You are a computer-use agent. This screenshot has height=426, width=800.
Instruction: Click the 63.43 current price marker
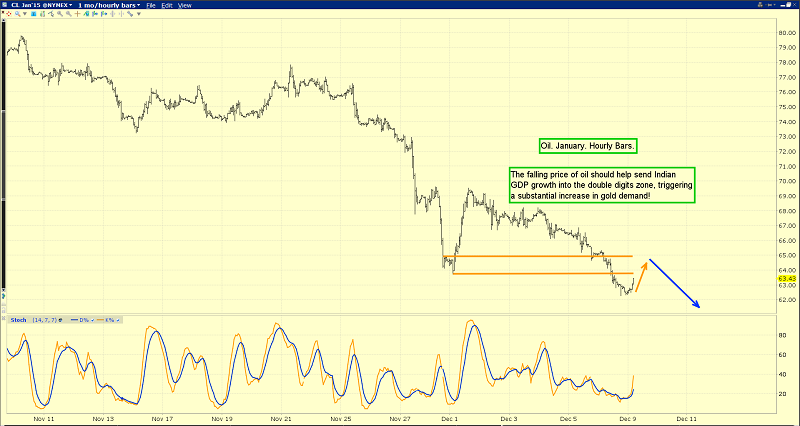point(787,279)
